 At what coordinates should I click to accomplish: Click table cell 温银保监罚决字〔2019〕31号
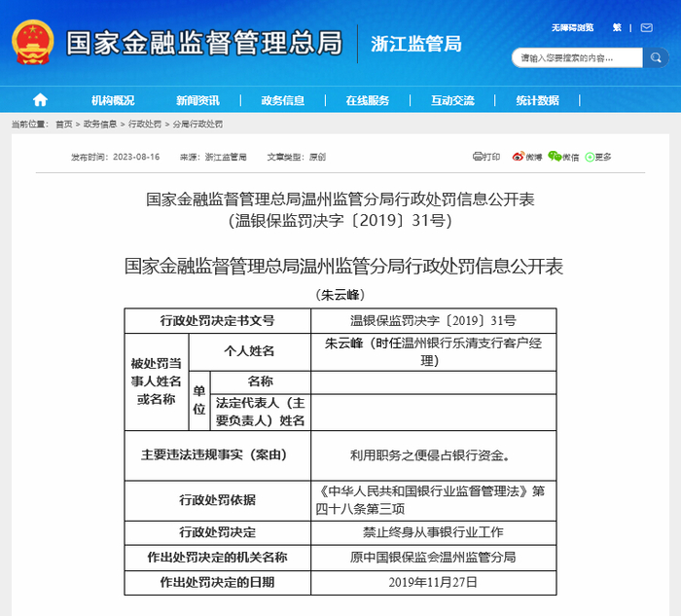pyautogui.click(x=434, y=320)
